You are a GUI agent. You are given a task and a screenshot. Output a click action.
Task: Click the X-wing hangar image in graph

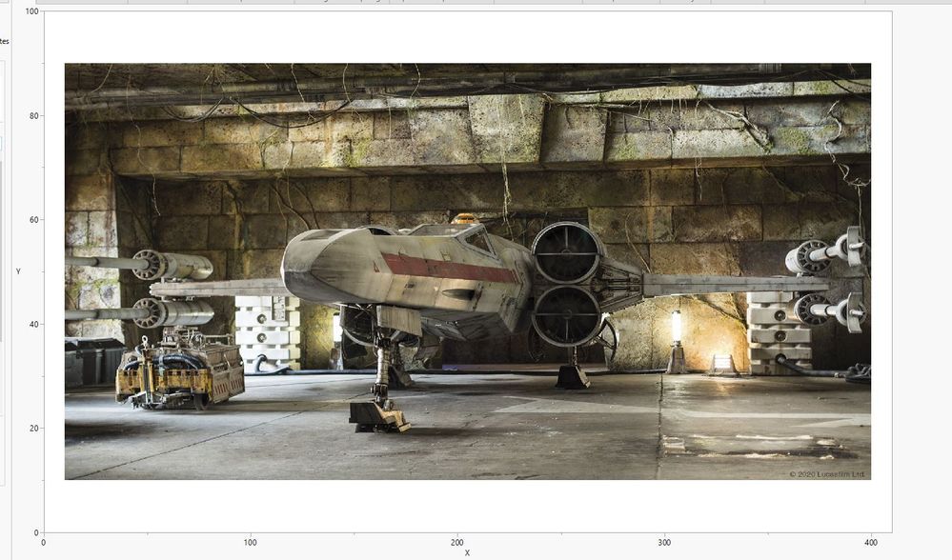tap(468, 271)
